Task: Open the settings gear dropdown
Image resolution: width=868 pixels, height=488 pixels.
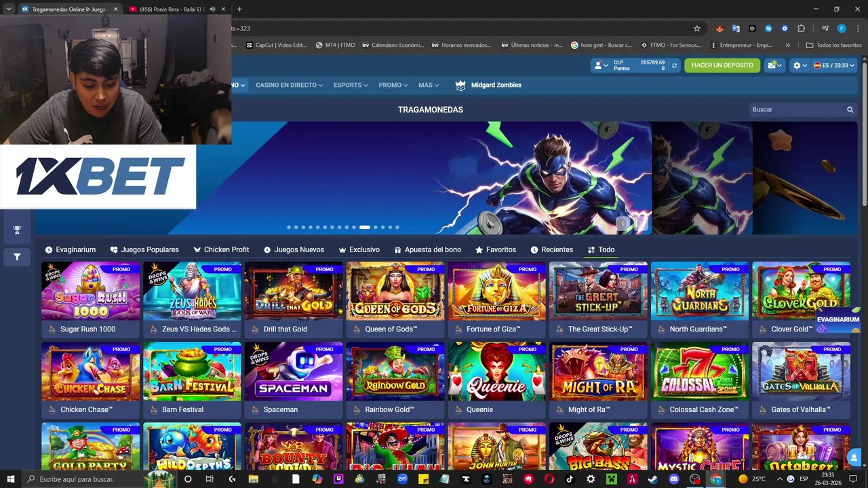Action: (x=800, y=65)
